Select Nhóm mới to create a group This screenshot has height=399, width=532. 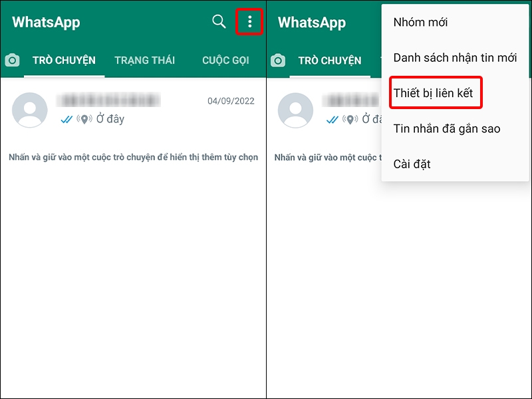420,22
